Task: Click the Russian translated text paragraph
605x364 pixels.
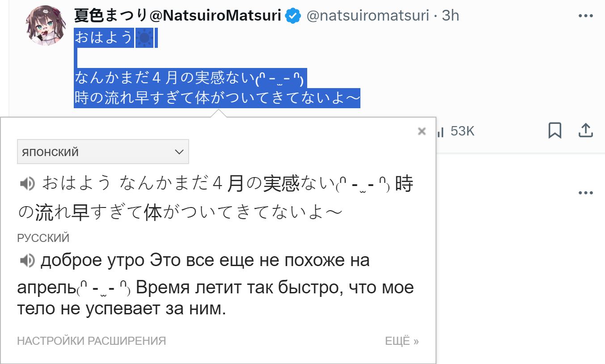Action: [x=216, y=284]
